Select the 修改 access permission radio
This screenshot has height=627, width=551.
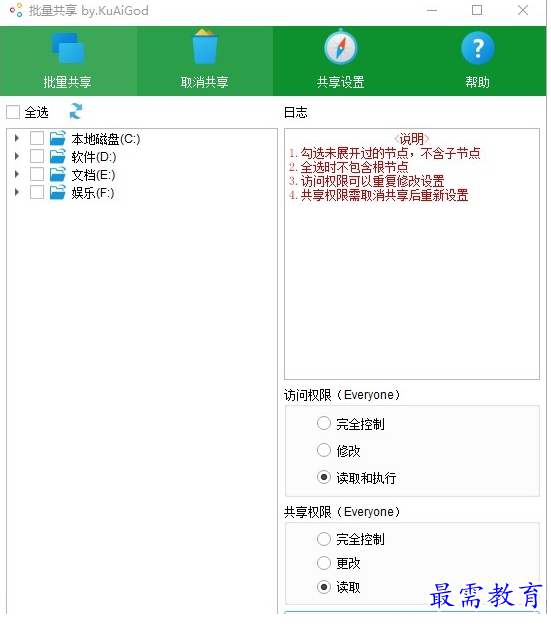(324, 451)
